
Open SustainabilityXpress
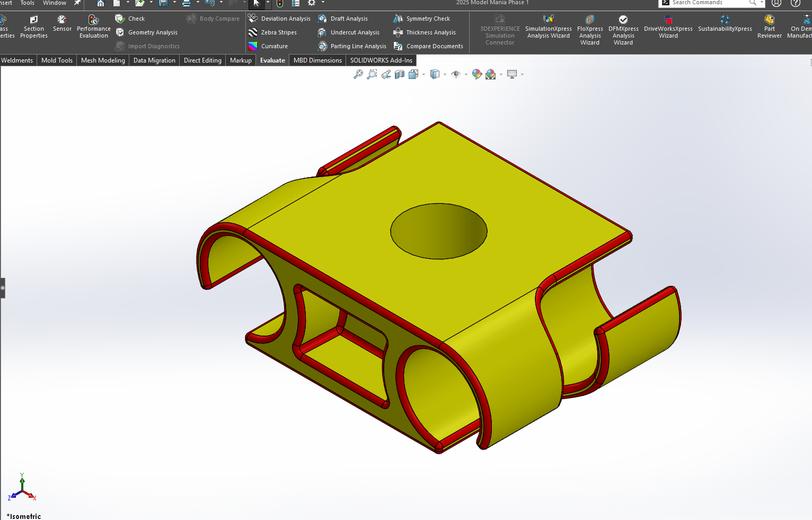click(725, 24)
